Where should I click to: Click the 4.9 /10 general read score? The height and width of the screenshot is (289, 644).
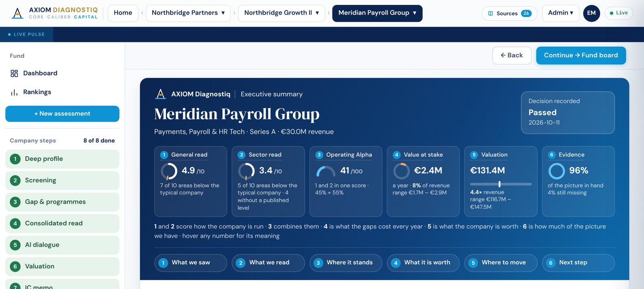coord(193,171)
